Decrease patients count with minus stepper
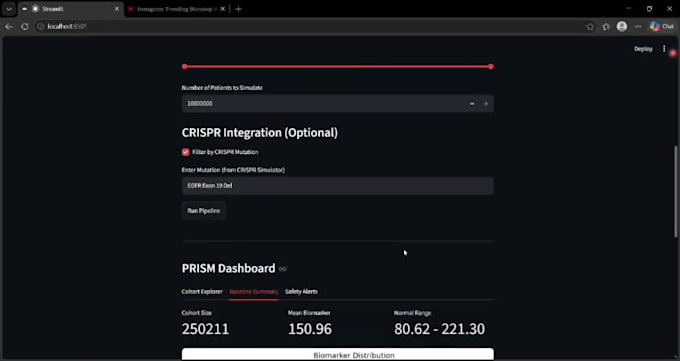 pos(472,104)
